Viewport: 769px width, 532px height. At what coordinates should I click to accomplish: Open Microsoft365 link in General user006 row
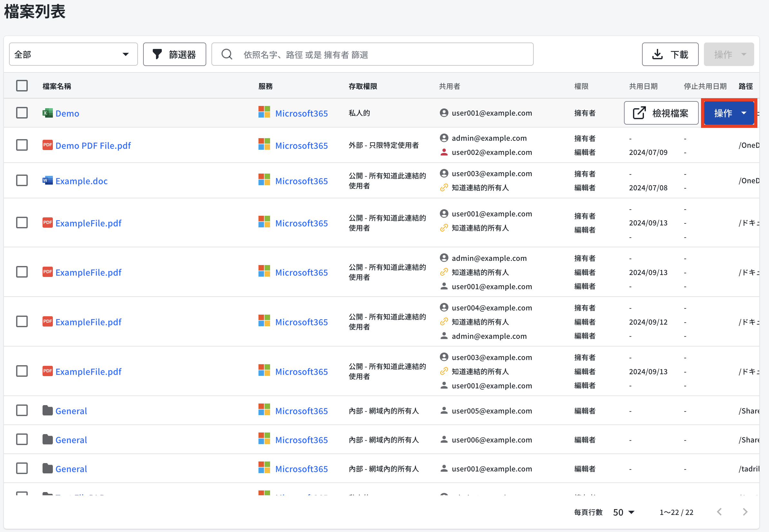click(302, 440)
